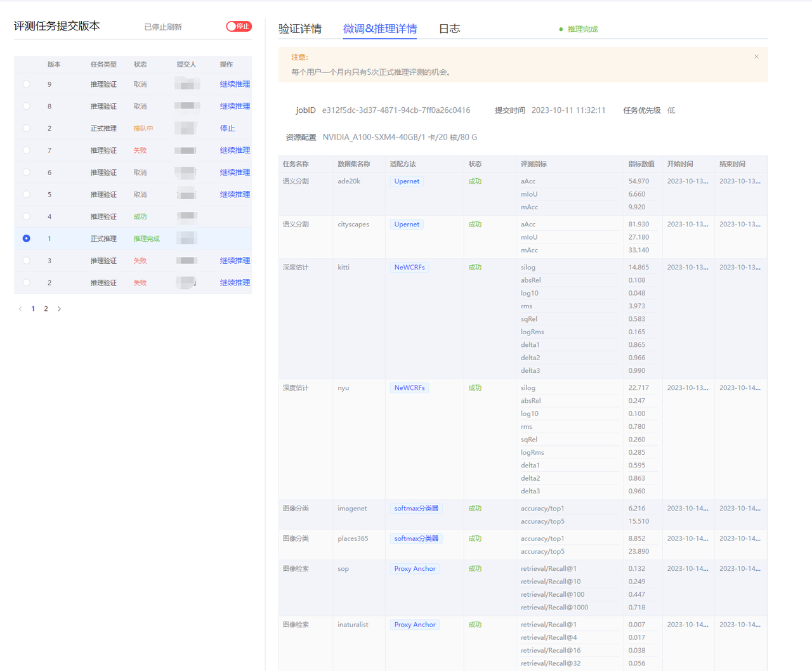This screenshot has height=671, width=812.
Task: Click 微调&推理详情 tab
Action: (379, 29)
